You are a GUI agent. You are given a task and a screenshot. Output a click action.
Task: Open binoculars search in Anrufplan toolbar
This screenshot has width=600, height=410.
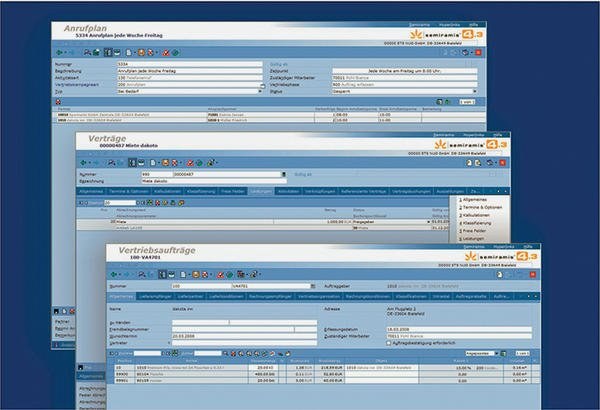(87, 52)
